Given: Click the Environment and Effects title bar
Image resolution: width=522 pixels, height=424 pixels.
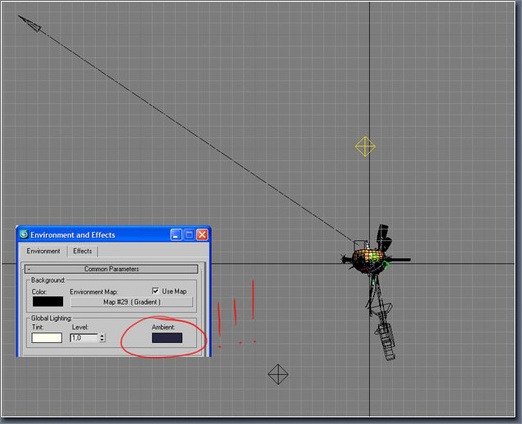Looking at the screenshot, I should 113,235.
